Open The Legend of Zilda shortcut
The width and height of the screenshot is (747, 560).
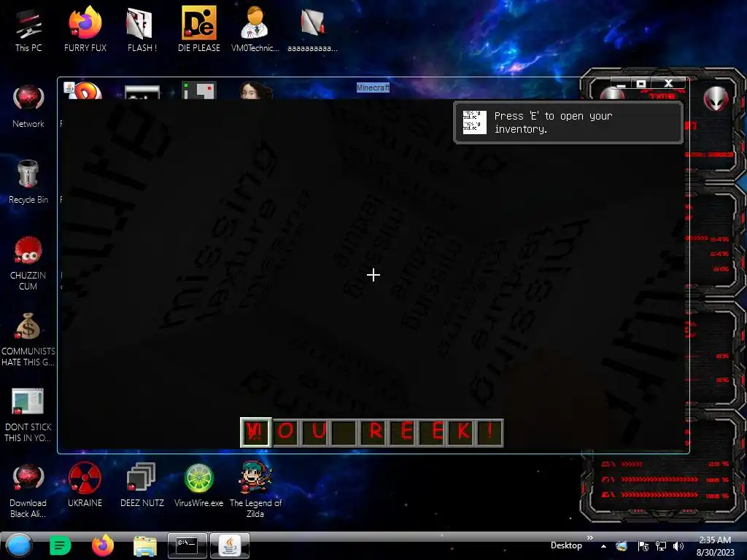[x=255, y=489]
